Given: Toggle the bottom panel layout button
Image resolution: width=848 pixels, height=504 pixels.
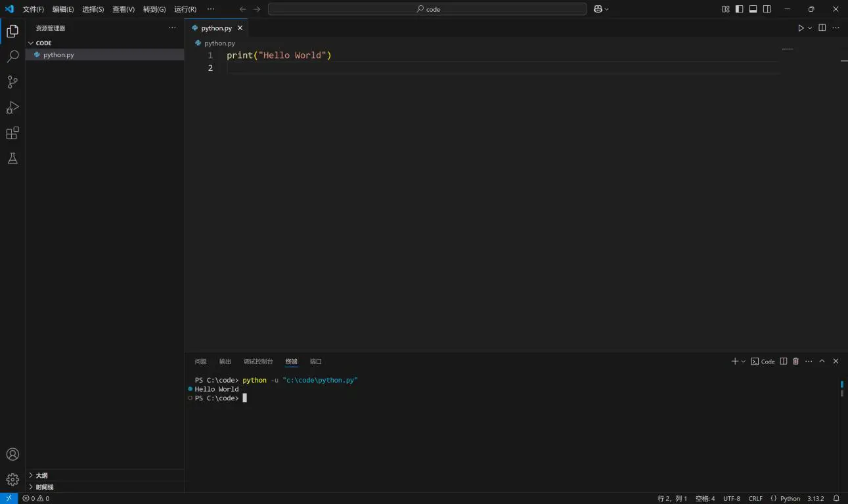Looking at the screenshot, I should [x=753, y=9].
